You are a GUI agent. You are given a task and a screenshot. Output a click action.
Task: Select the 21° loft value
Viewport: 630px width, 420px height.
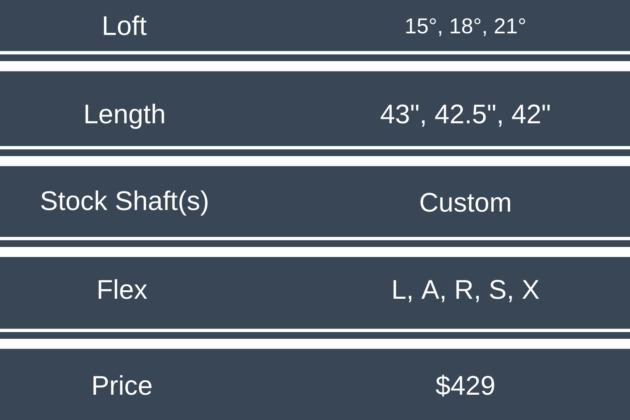pos(509,27)
